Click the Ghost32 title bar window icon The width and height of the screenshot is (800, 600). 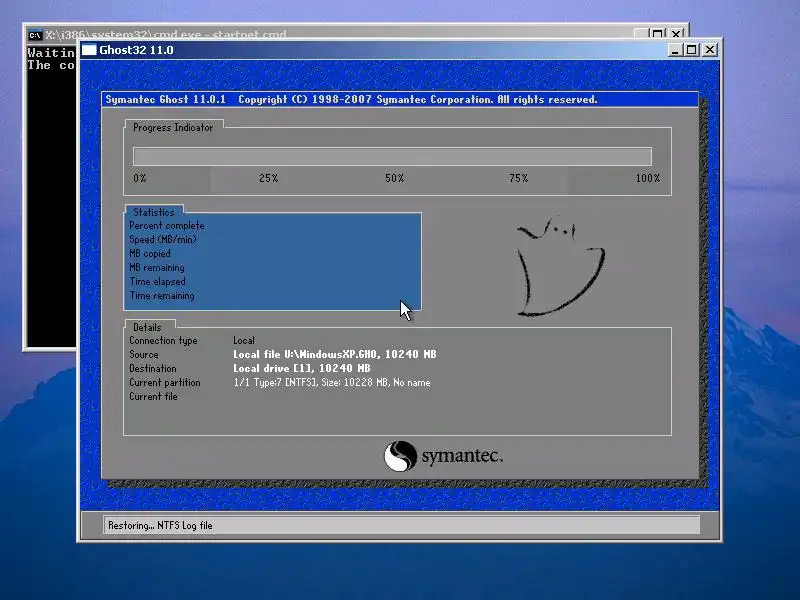(x=89, y=50)
